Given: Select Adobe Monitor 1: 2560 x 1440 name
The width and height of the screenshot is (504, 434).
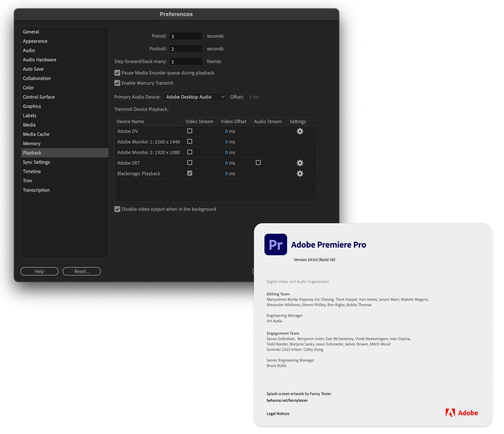Looking at the screenshot, I should (x=149, y=142).
